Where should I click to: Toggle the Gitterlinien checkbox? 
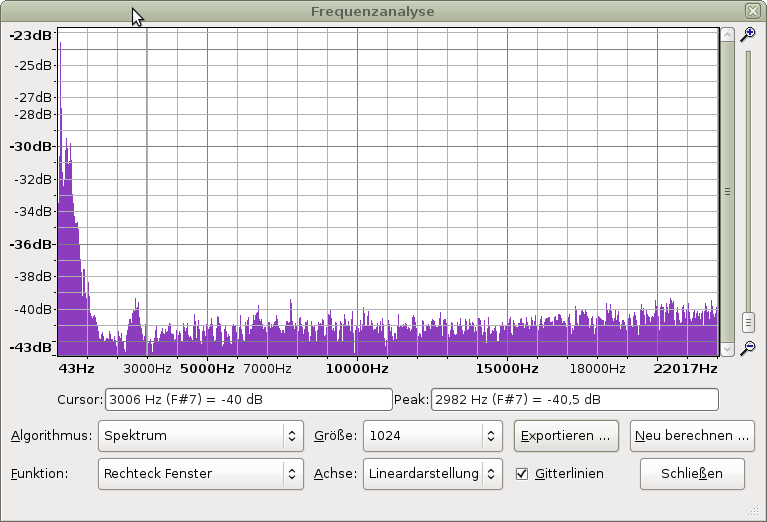(x=521, y=473)
